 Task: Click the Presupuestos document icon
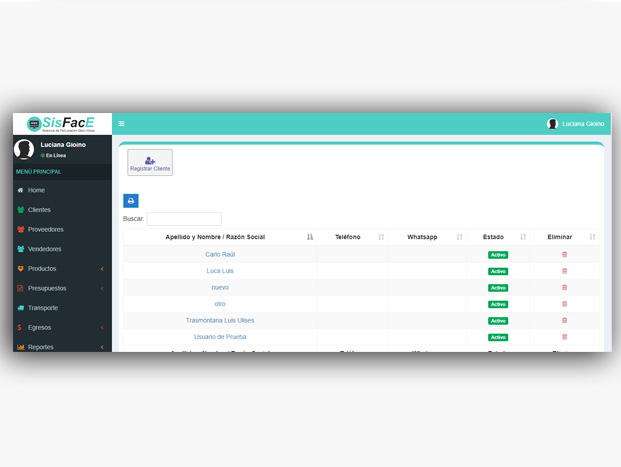20,288
